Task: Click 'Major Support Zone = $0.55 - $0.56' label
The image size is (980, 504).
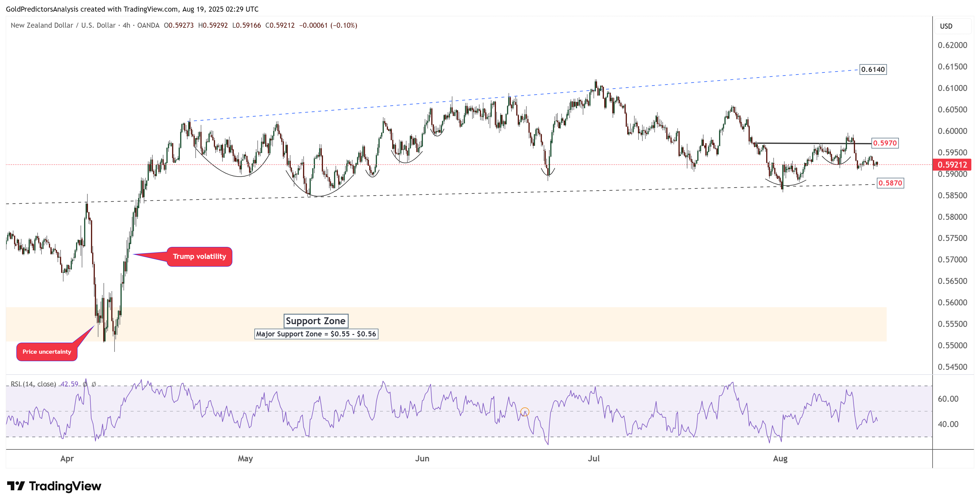Action: [x=316, y=334]
